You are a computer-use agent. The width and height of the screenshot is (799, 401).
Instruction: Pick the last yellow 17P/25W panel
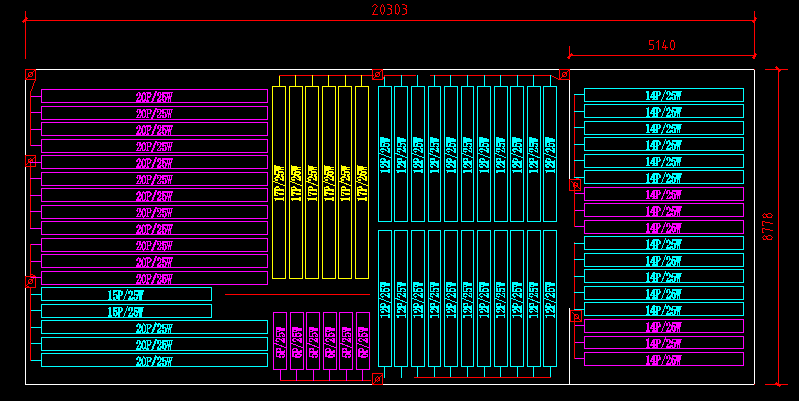point(362,182)
